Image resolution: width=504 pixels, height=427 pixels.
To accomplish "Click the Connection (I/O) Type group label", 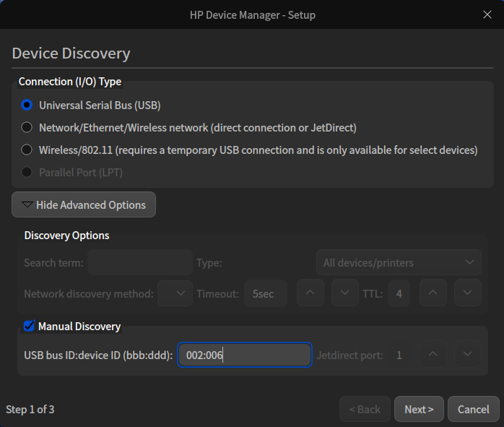I will (70, 82).
